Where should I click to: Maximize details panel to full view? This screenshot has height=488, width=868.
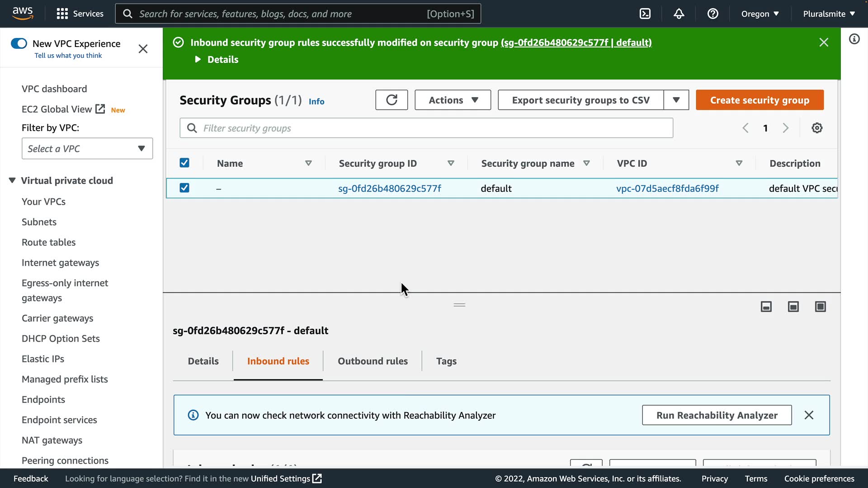pyautogui.click(x=820, y=307)
